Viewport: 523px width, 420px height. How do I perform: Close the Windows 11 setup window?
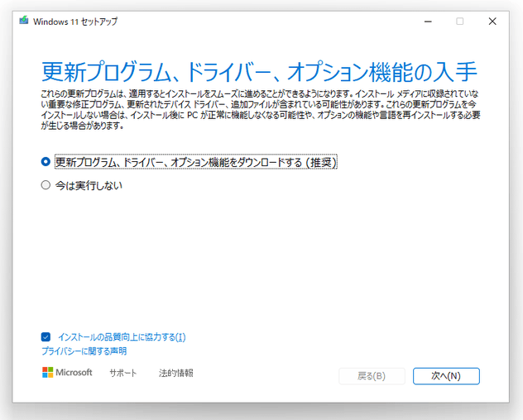(x=492, y=21)
